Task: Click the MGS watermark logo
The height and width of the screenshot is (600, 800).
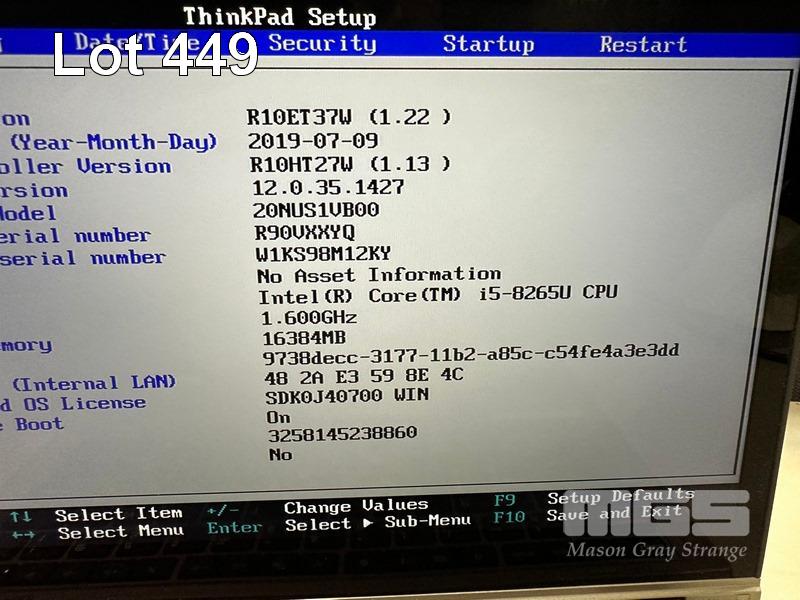Action: tap(657, 515)
